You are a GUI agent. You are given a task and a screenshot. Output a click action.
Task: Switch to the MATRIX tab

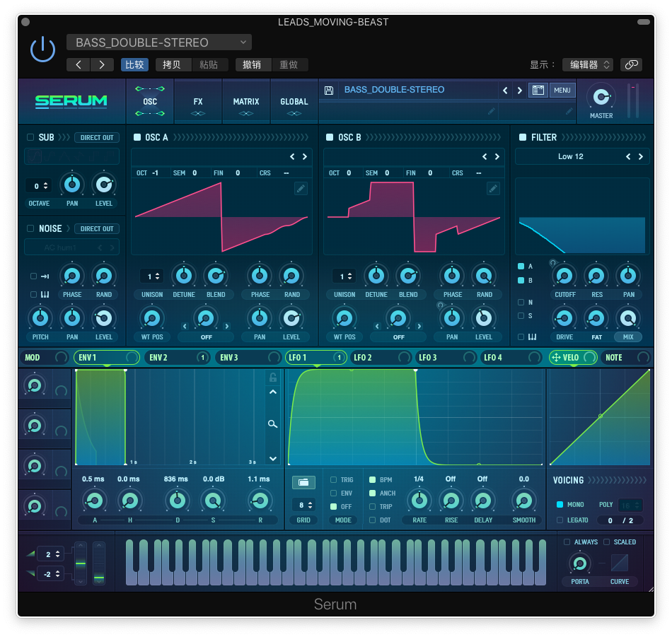point(246,102)
